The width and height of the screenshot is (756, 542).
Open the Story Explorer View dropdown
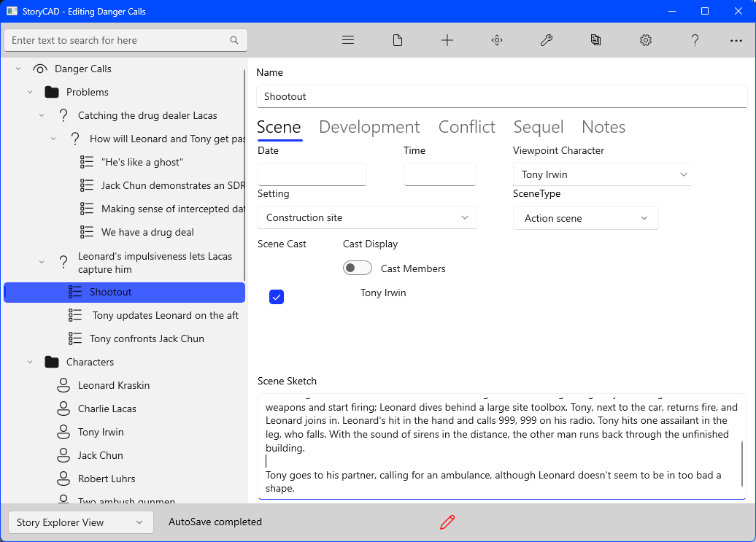80,522
